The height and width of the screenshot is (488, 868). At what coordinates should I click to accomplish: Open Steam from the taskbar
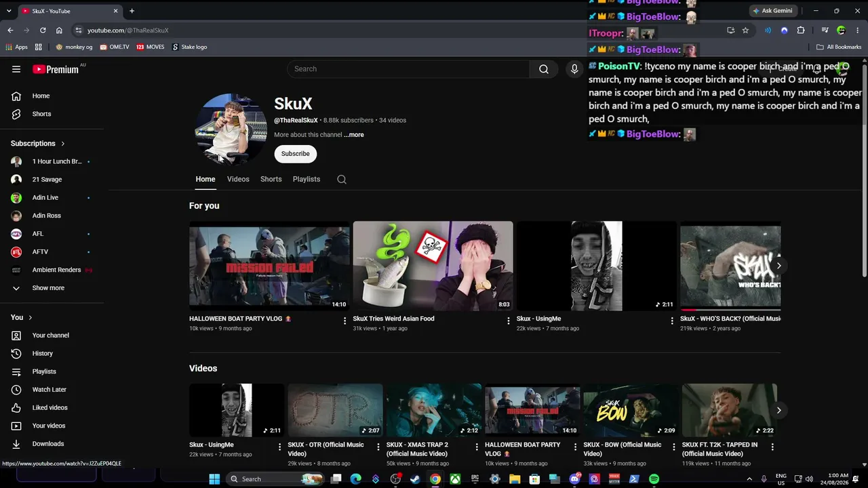point(415,479)
